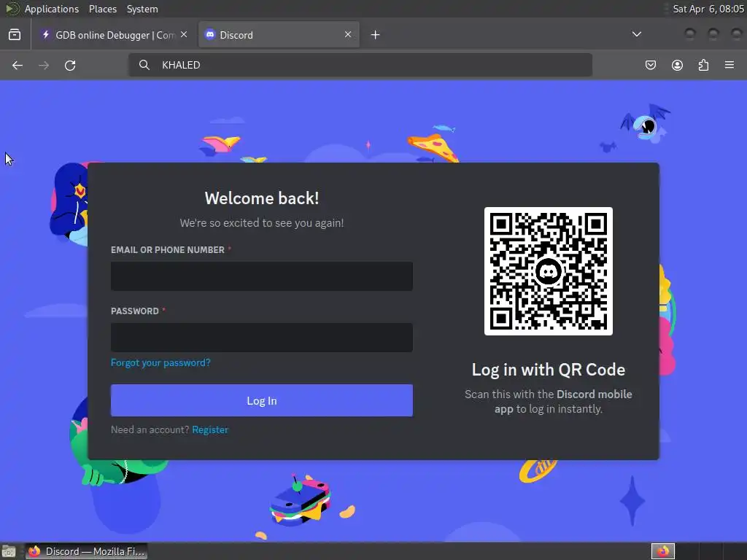Open the Extensions puzzle icon
The width and height of the screenshot is (747, 560).
703,65
